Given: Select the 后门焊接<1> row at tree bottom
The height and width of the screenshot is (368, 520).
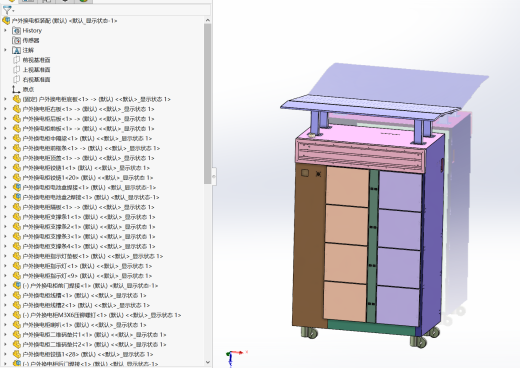Looking at the screenshot, I should pyautogui.click(x=90, y=364).
